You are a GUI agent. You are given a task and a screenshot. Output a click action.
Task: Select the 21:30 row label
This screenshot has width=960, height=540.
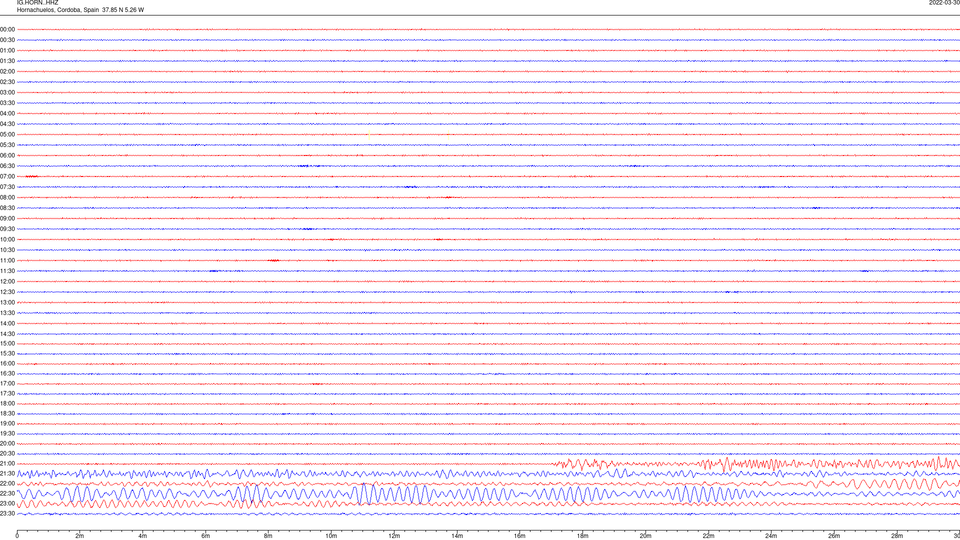tap(7, 474)
